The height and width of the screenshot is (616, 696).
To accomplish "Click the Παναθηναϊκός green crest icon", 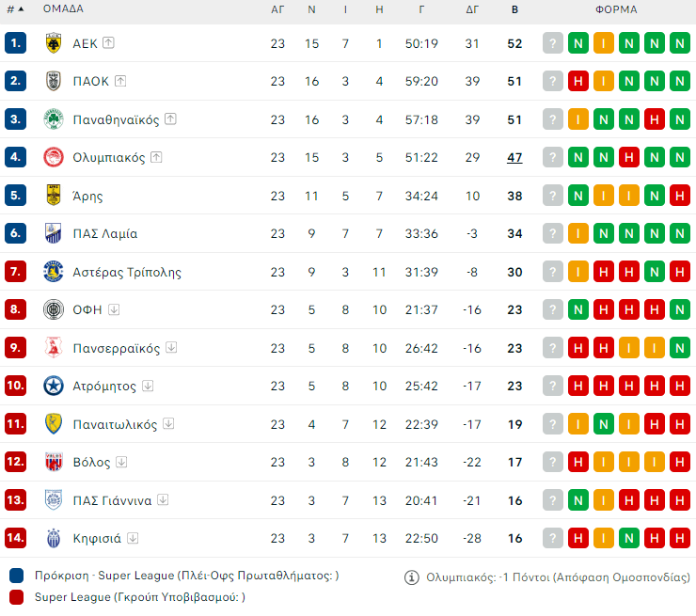I will pyautogui.click(x=54, y=119).
